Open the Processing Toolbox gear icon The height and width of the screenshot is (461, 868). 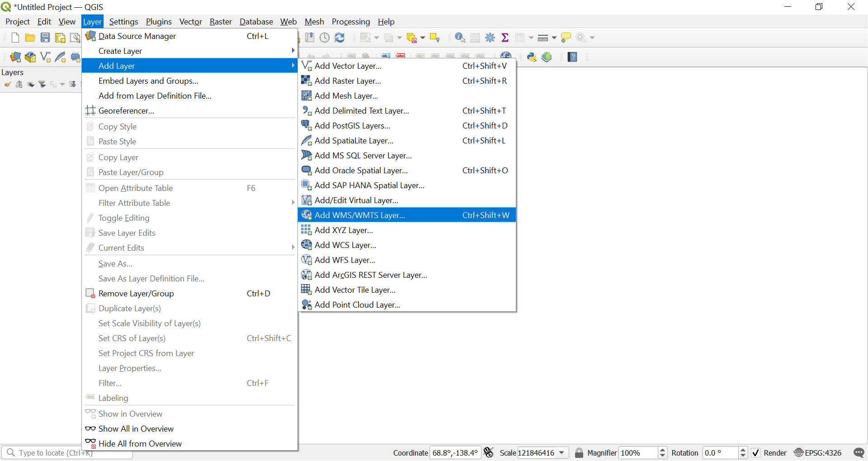(490, 38)
